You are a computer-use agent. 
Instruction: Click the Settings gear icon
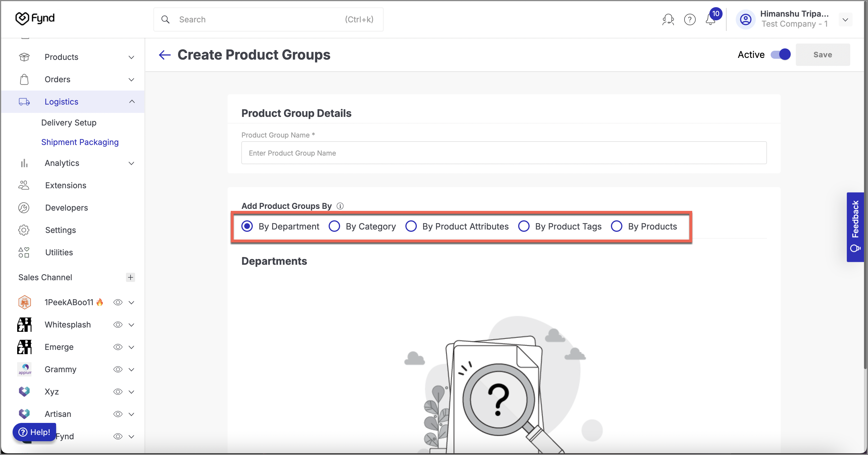tap(23, 230)
